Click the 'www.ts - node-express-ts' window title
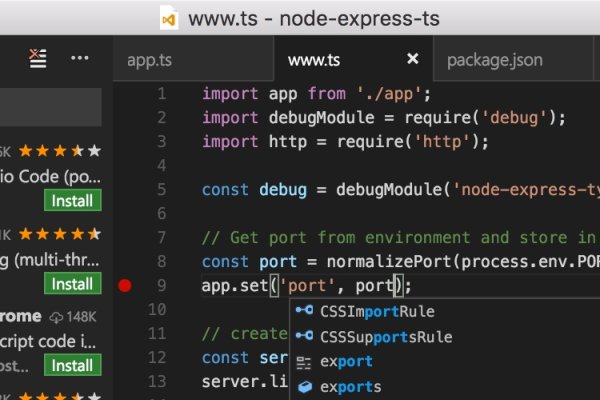This screenshot has height=400, width=600. (x=314, y=18)
